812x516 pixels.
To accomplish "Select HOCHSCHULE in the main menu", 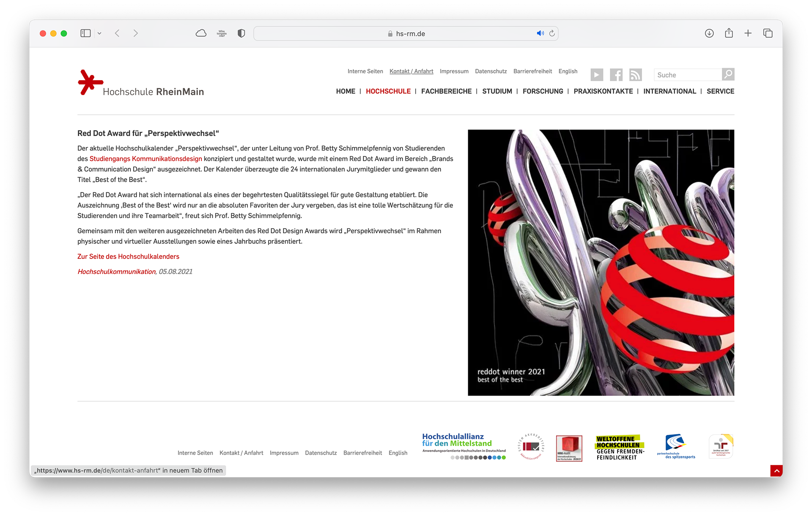I will pos(388,91).
